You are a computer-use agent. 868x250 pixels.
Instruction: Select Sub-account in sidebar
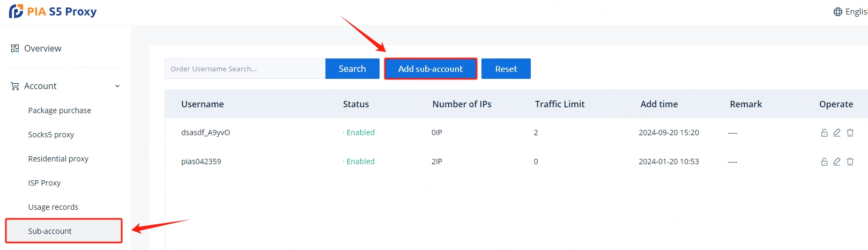pos(50,231)
